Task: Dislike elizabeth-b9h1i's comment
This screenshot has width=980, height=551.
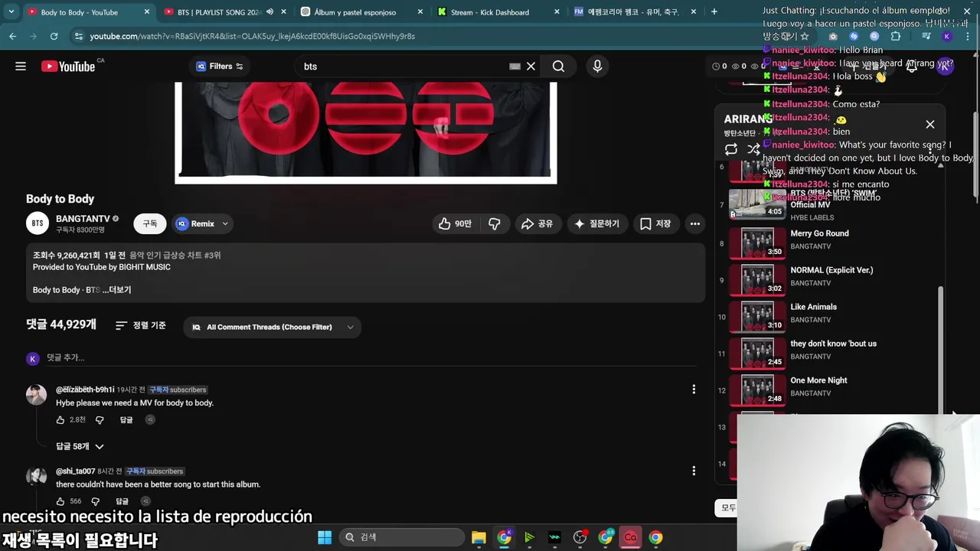Action: coord(100,419)
